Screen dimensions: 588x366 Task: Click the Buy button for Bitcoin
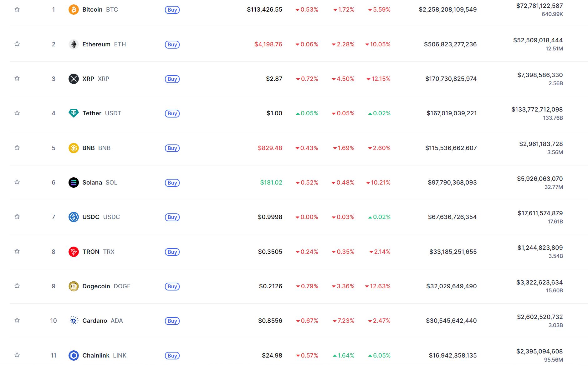(172, 10)
